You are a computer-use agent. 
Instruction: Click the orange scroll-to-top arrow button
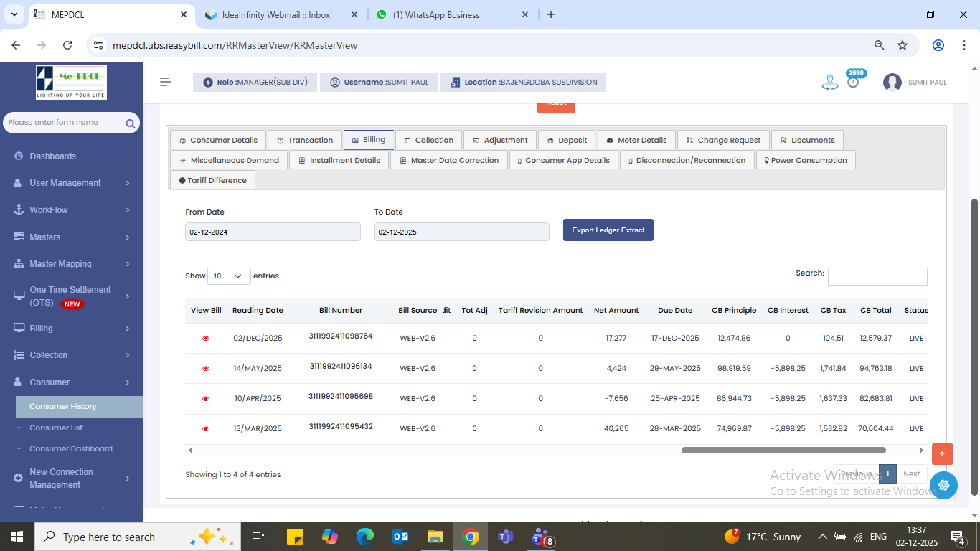click(x=942, y=454)
